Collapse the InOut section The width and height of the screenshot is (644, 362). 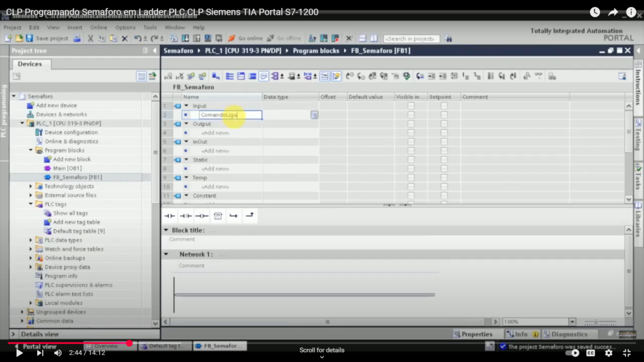pyautogui.click(x=186, y=141)
